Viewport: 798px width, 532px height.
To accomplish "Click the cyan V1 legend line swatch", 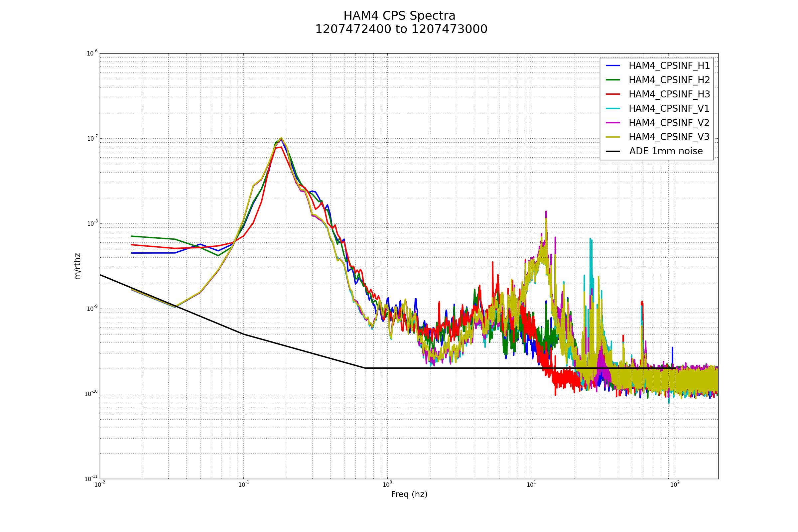I will click(x=613, y=108).
